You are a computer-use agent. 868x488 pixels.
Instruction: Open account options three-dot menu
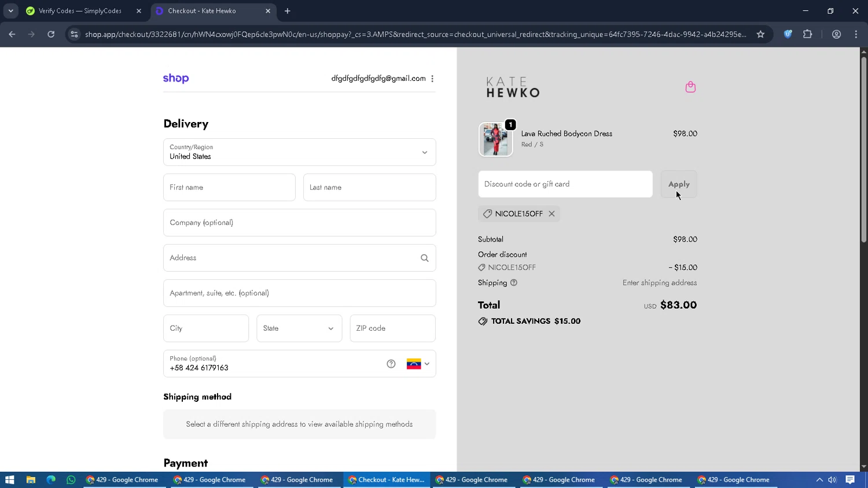tap(432, 79)
